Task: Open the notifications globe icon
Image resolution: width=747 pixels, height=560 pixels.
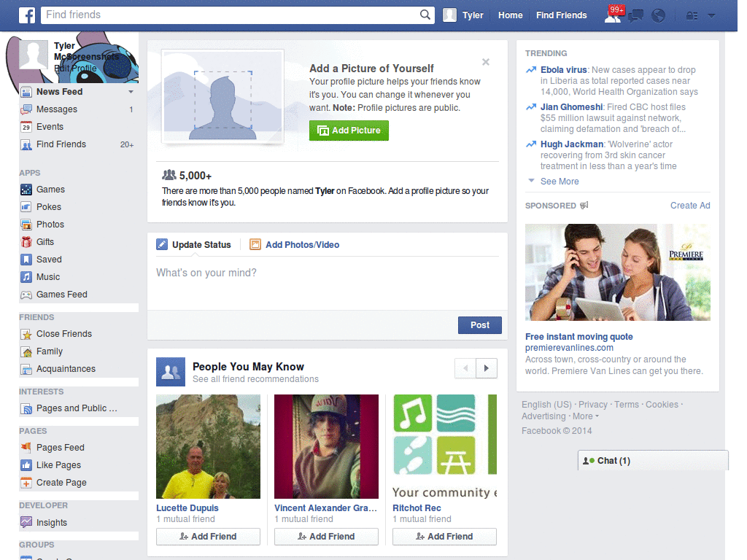Action: coord(659,16)
